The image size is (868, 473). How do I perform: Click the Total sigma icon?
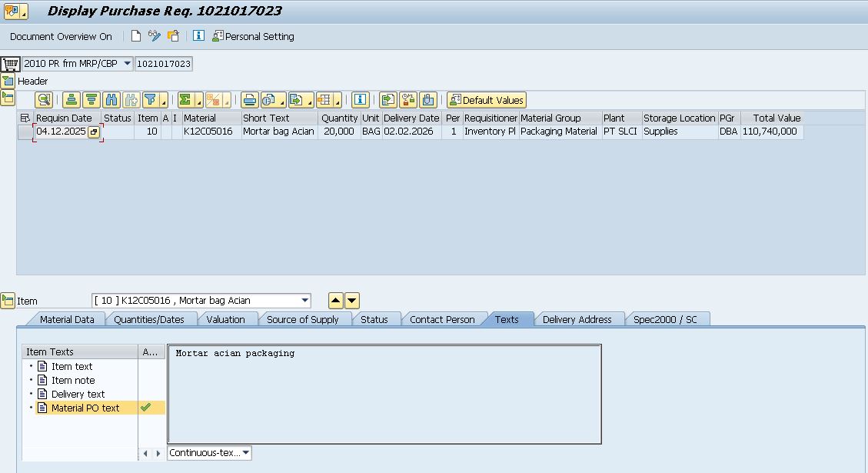click(x=185, y=100)
